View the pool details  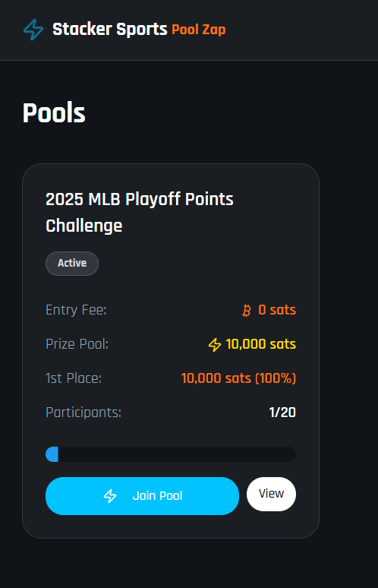pyautogui.click(x=271, y=494)
